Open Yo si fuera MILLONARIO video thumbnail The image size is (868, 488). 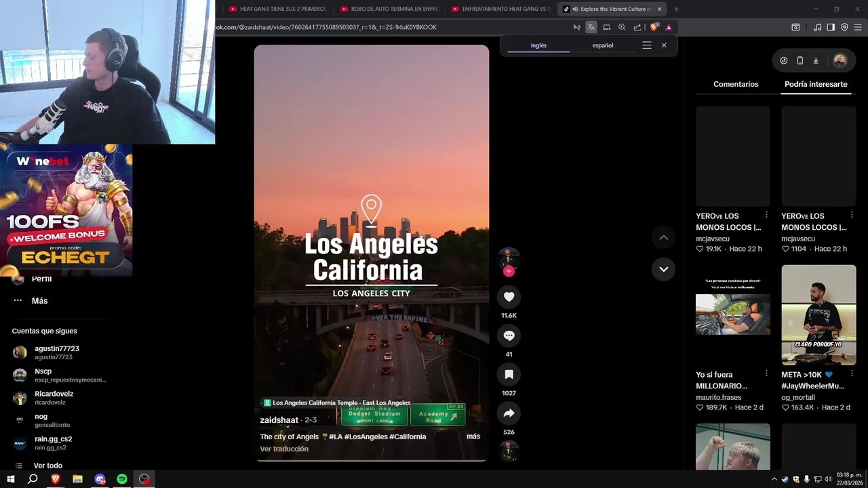click(x=733, y=314)
